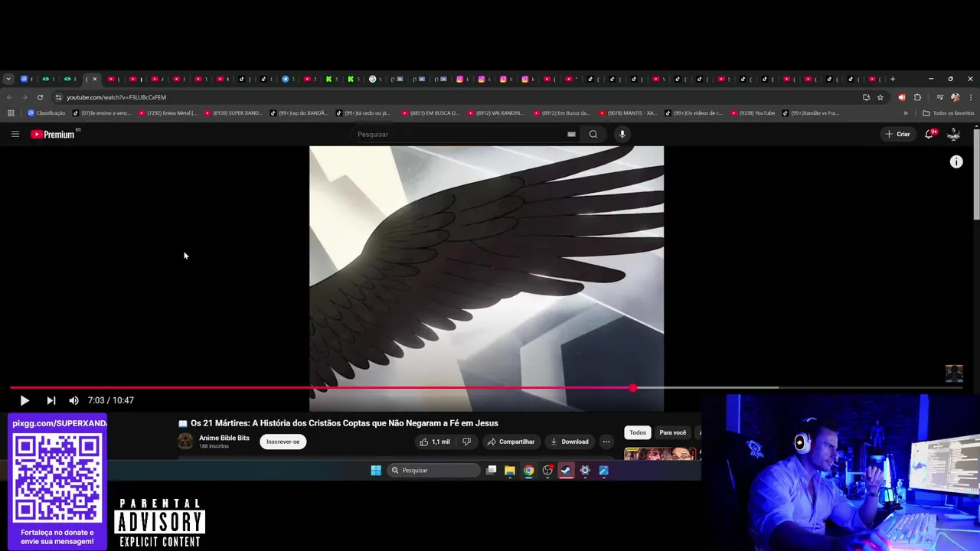This screenshot has width=980, height=551.
Task: Go to YouTube Premium home logo
Action: [54, 134]
